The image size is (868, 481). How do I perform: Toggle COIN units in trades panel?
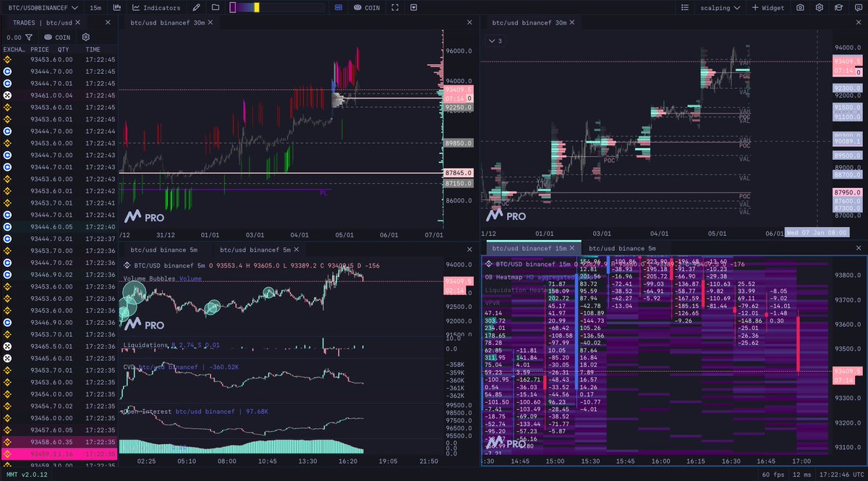(x=57, y=37)
